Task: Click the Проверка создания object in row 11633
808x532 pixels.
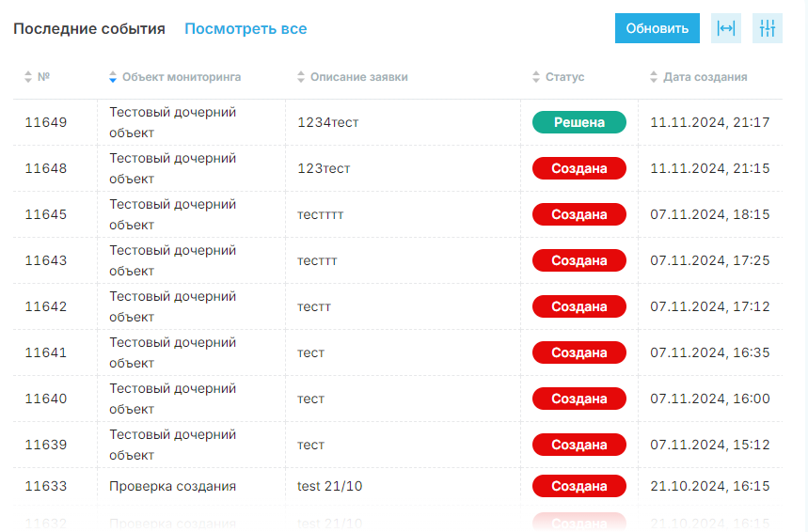Action: (x=173, y=486)
